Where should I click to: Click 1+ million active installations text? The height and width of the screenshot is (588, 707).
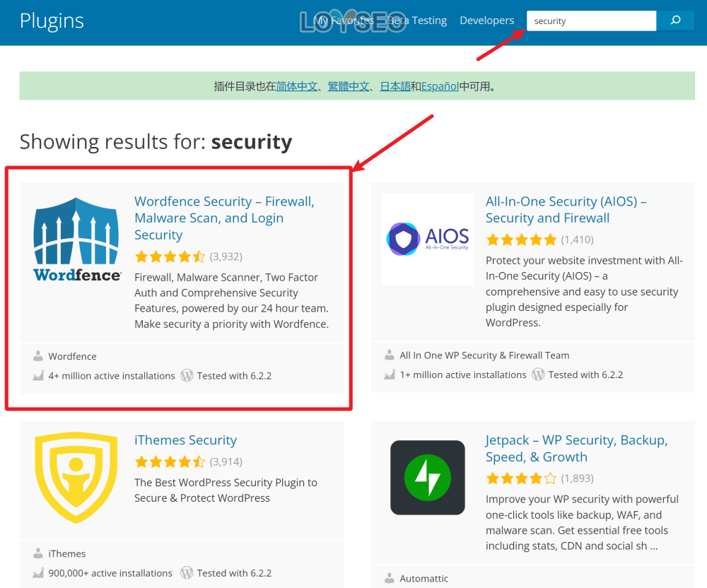(x=463, y=375)
